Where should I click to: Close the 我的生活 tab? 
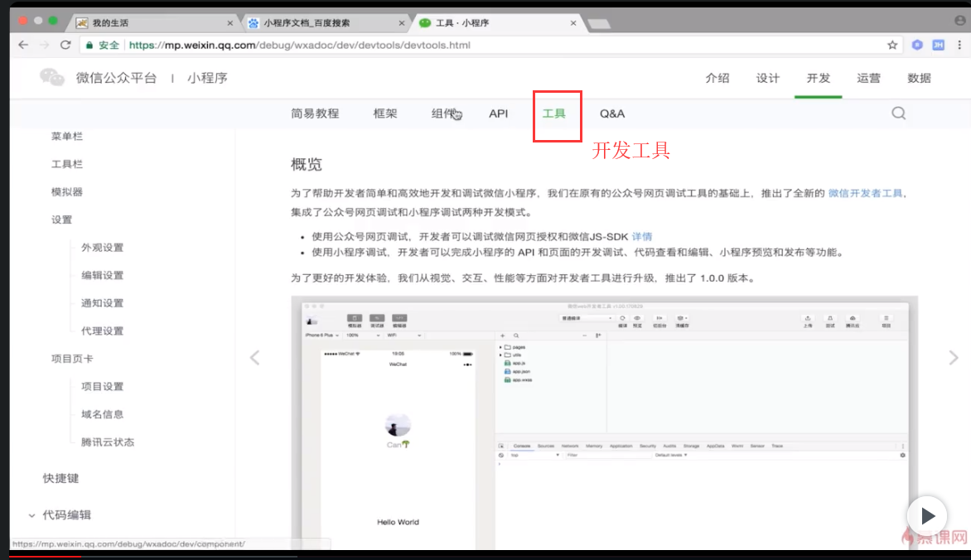[229, 23]
